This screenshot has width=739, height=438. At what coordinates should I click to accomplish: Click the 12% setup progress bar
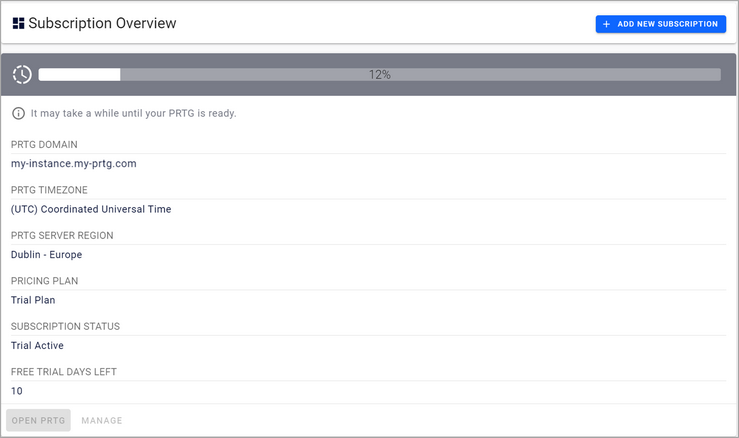[x=379, y=75]
